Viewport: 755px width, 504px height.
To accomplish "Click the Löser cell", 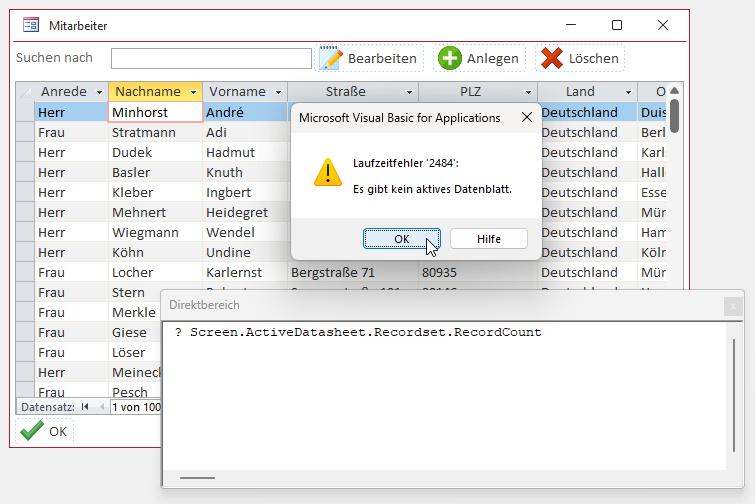I will [x=135, y=352].
